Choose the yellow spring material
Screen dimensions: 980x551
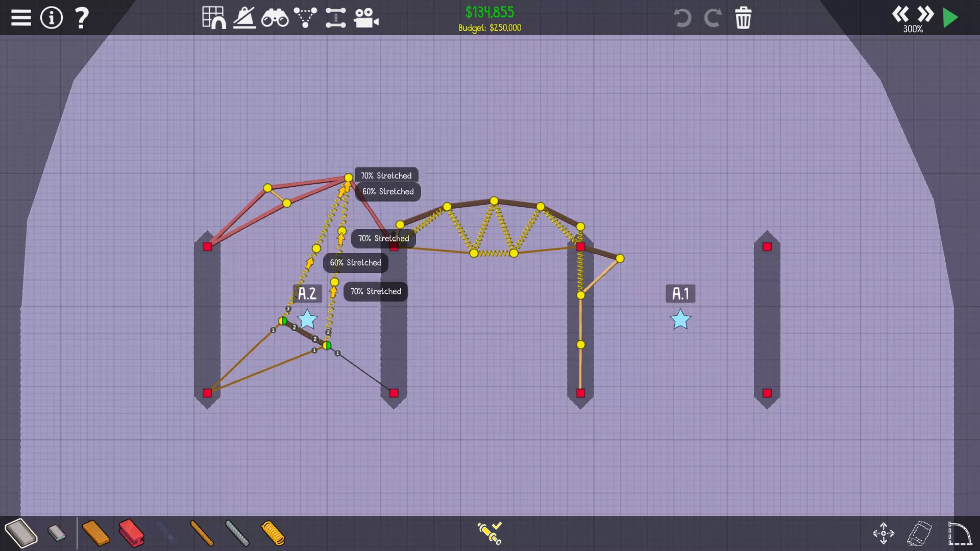pyautogui.click(x=273, y=533)
